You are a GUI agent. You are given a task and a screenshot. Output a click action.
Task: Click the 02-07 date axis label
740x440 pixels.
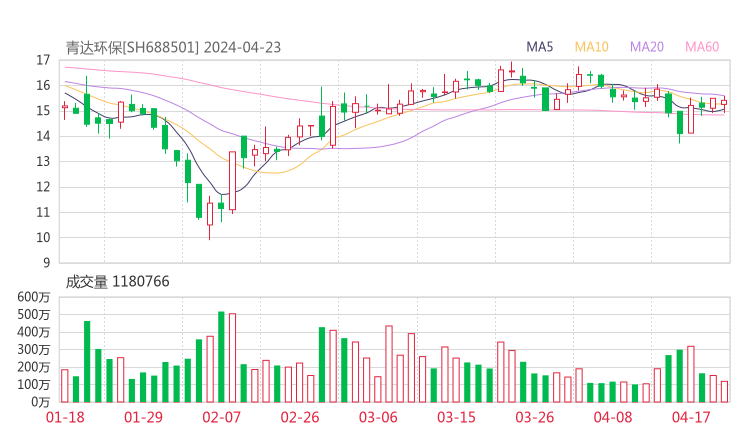(221, 417)
